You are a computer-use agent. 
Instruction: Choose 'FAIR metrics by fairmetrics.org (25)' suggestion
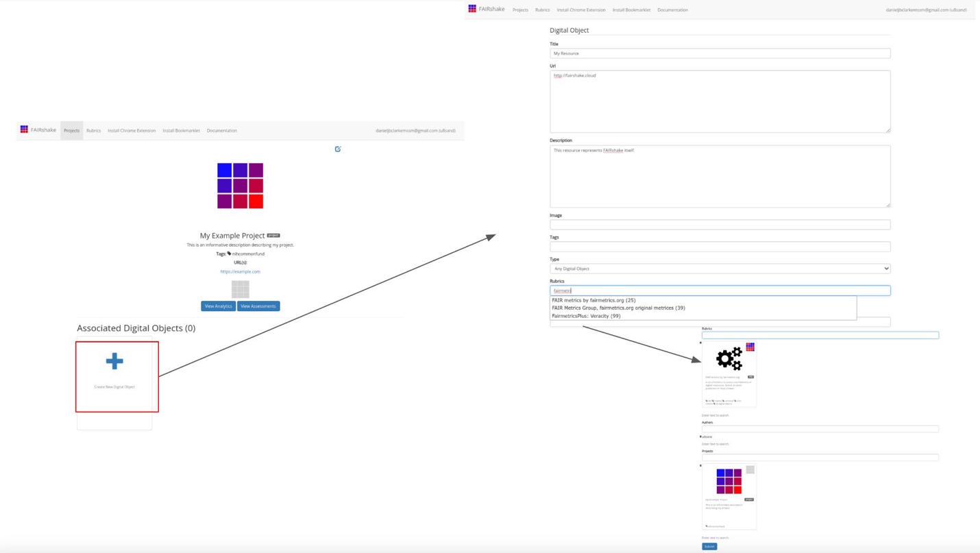click(x=593, y=300)
